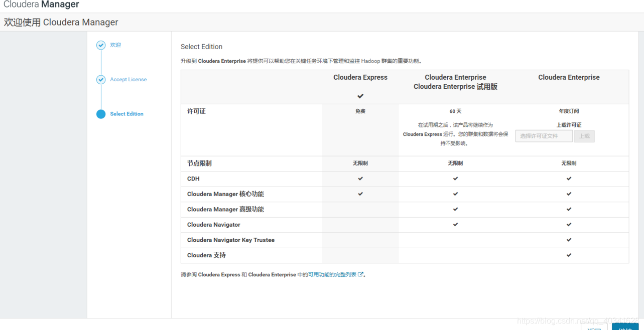Click the Select Edition section heading
The image size is (644, 330).
pos(201,47)
